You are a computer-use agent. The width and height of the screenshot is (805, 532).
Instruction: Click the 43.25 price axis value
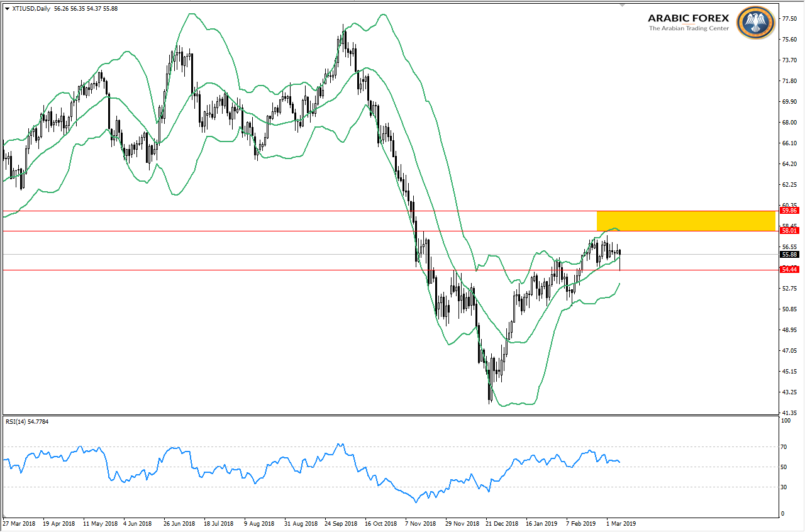[x=789, y=392]
